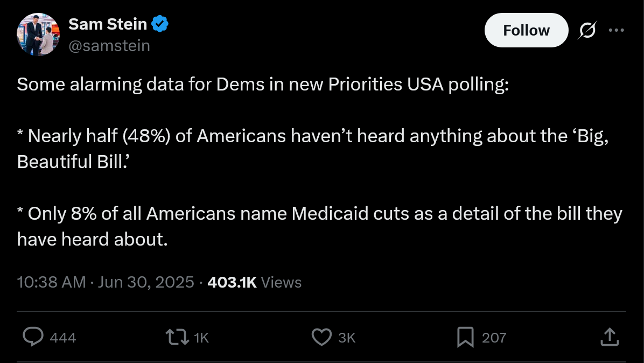The image size is (644, 363).
Task: Bookmark this post with the bookmark icon
Action: click(465, 337)
